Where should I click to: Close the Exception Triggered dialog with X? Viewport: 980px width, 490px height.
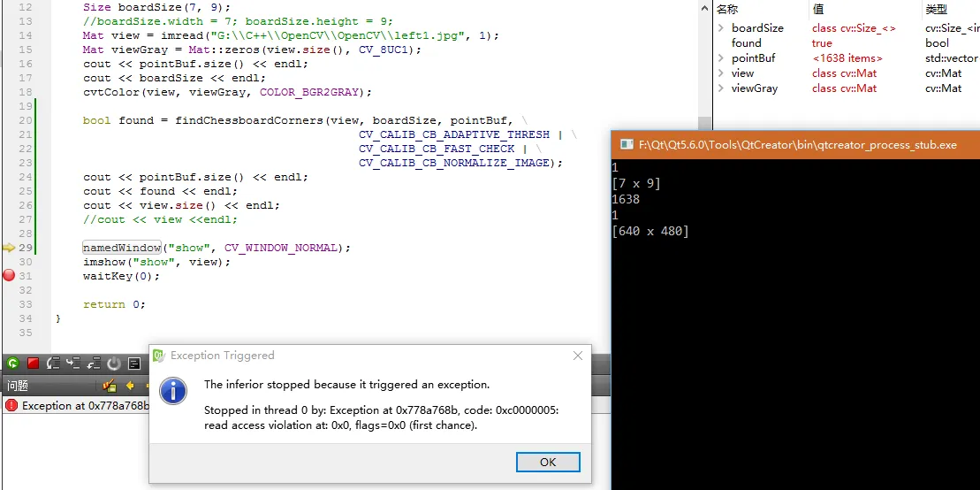pos(578,356)
